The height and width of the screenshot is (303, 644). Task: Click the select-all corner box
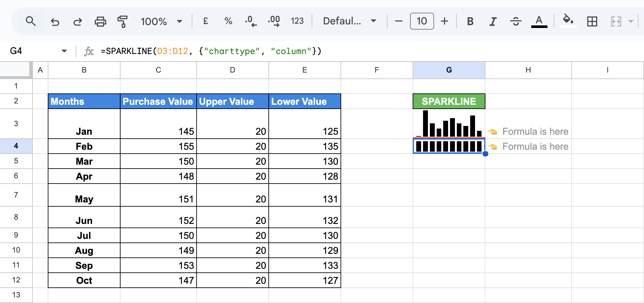pyautogui.click(x=16, y=70)
